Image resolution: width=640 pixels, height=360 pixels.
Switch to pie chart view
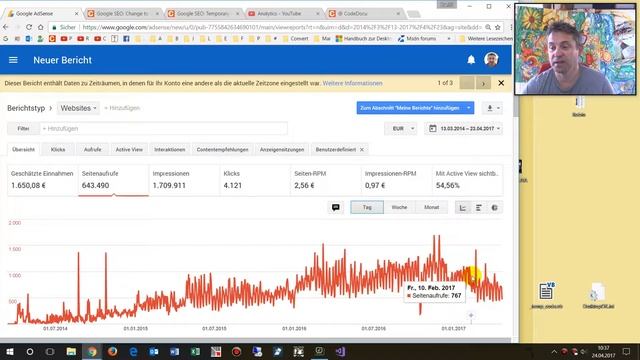pyautogui.click(x=495, y=208)
